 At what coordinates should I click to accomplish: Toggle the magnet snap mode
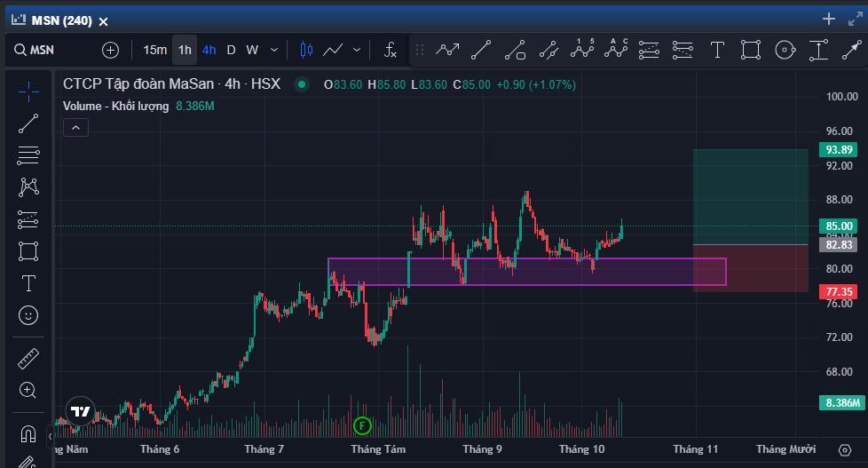[x=28, y=434]
